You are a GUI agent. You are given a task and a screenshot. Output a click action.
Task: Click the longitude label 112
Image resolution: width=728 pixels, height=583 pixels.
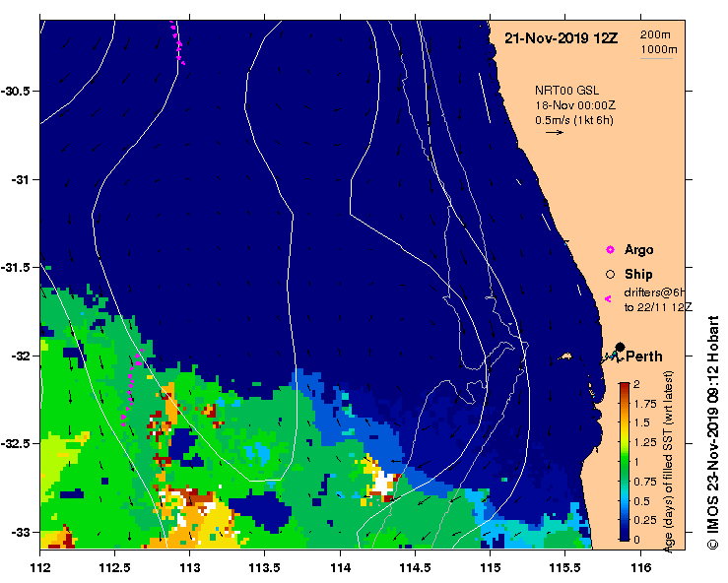pyautogui.click(x=40, y=567)
